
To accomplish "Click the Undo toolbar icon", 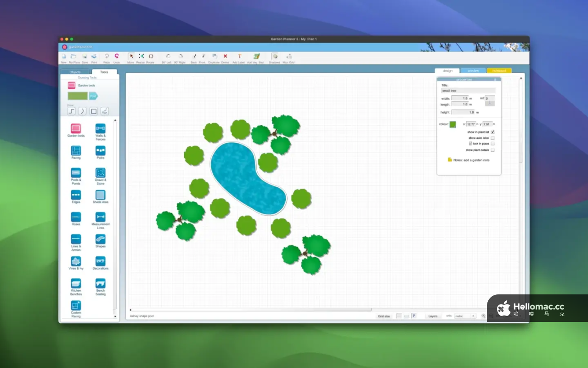I will 117,57.
